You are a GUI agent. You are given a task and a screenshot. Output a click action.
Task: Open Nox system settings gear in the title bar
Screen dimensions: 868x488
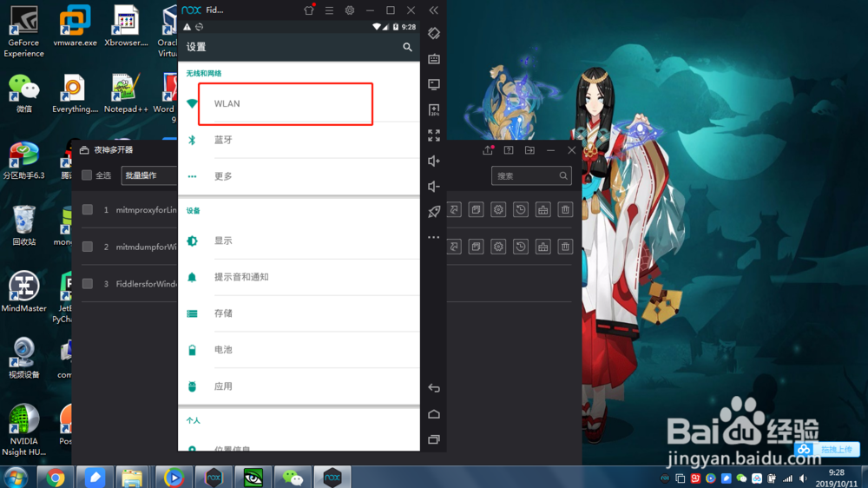coord(350,10)
